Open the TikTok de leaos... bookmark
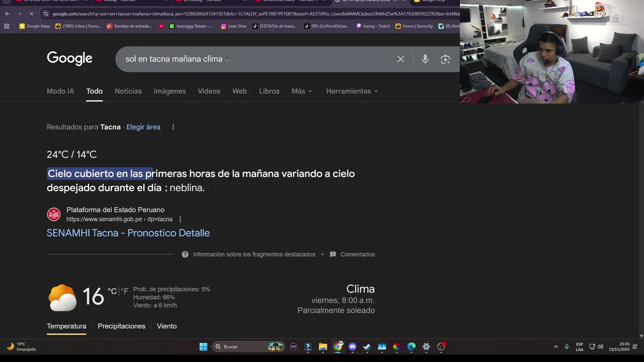This screenshot has height=362, width=644. [275, 26]
